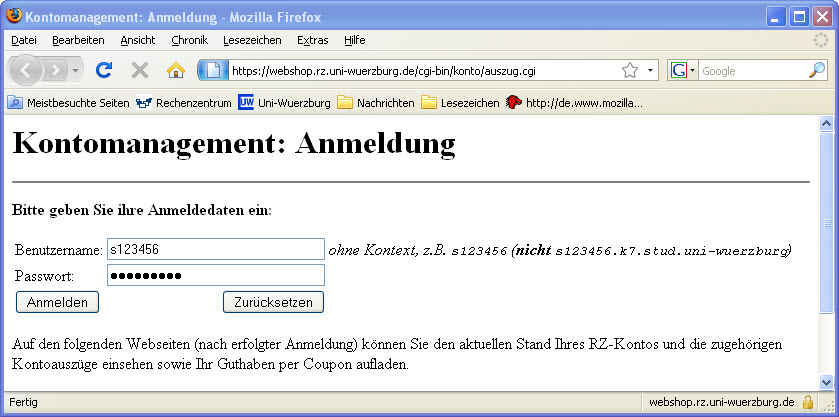Click the search magnifier icon
839x417 pixels.
click(x=817, y=71)
